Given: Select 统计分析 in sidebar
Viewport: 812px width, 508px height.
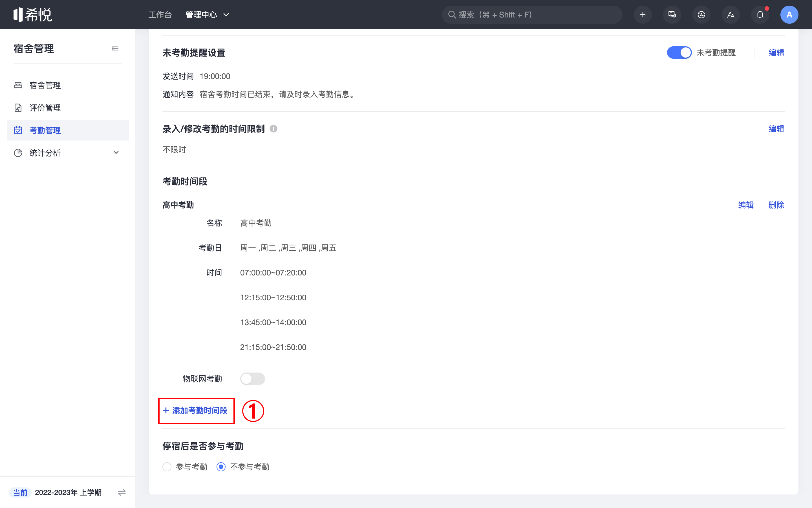Looking at the screenshot, I should [x=68, y=153].
